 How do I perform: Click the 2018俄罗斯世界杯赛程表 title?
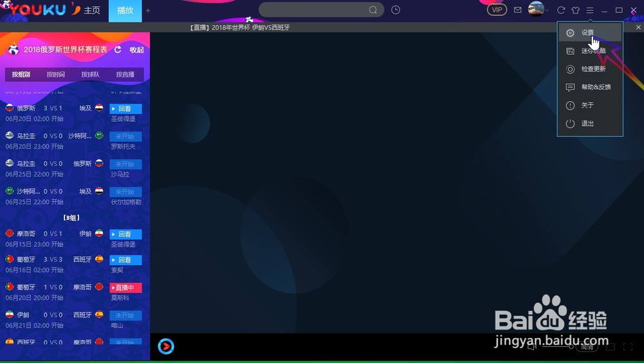pos(65,50)
